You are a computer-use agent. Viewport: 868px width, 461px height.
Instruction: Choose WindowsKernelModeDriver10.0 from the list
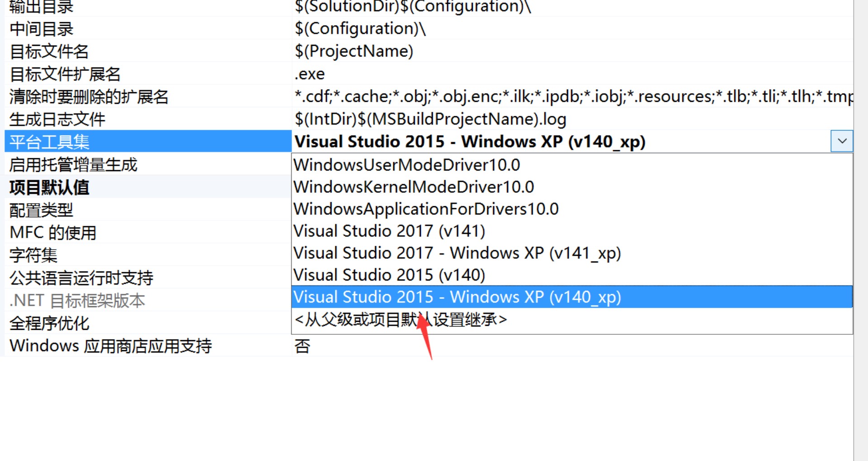(414, 187)
